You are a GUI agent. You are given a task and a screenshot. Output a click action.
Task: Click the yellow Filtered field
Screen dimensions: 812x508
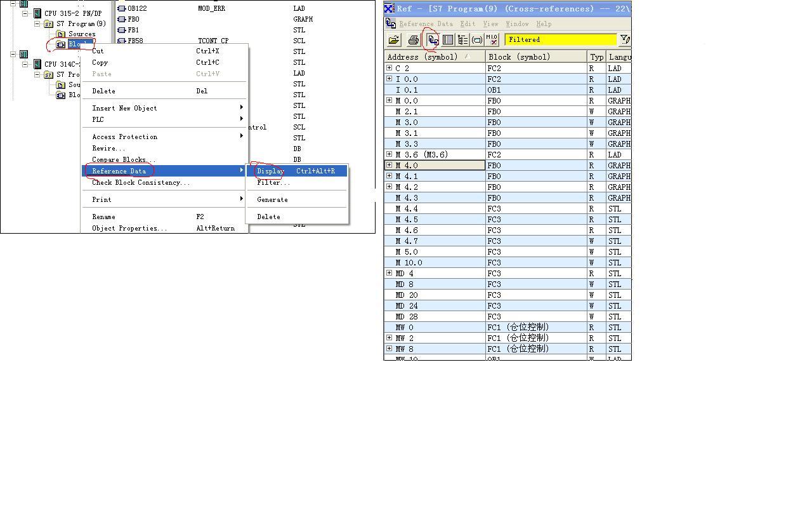(x=561, y=40)
